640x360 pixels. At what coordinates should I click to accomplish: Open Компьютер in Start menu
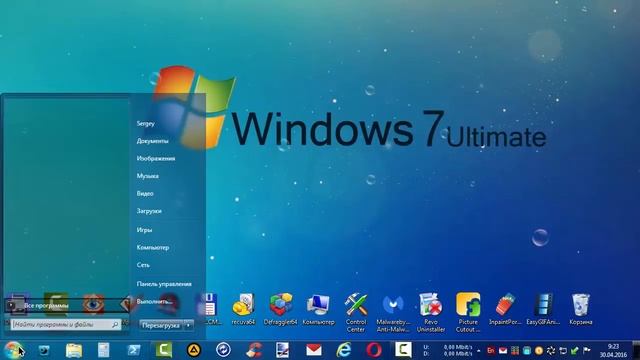[x=153, y=247]
